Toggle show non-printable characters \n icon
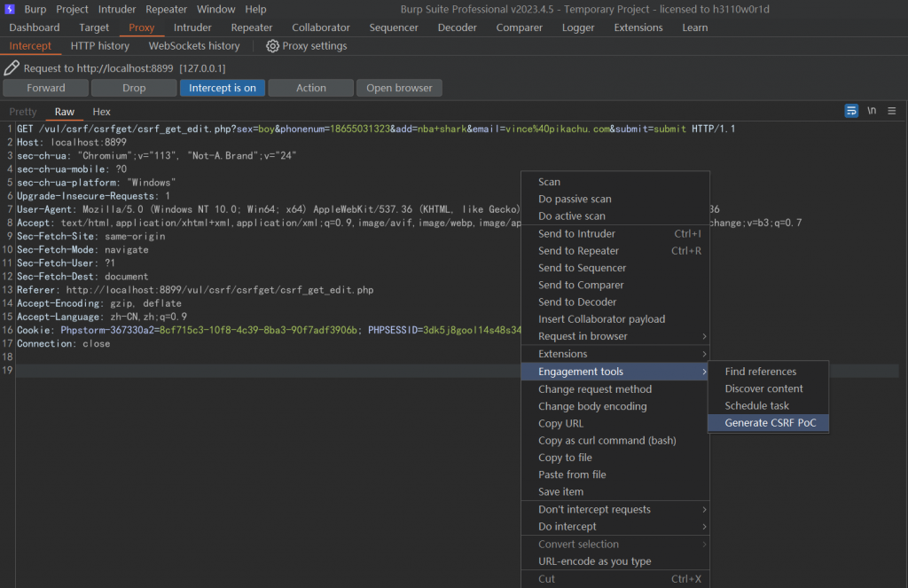The height and width of the screenshot is (588, 908). coord(872,111)
